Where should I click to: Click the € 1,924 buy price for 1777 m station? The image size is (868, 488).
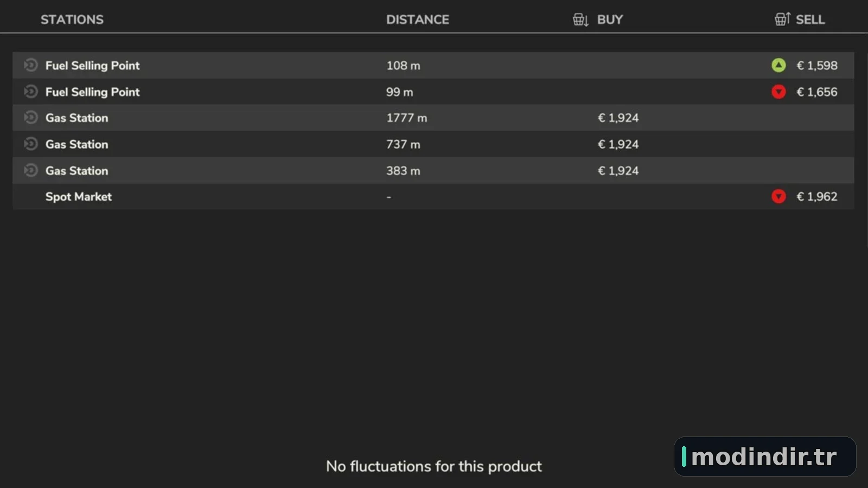click(618, 118)
